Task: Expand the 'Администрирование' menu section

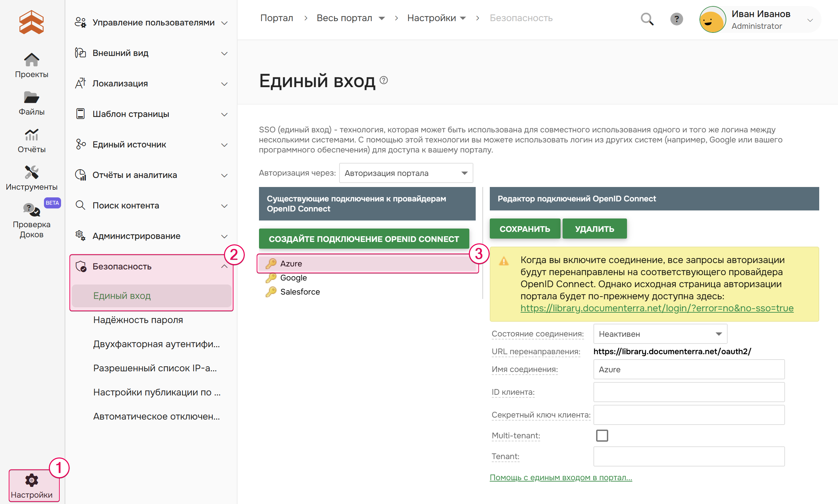Action: [x=224, y=236]
